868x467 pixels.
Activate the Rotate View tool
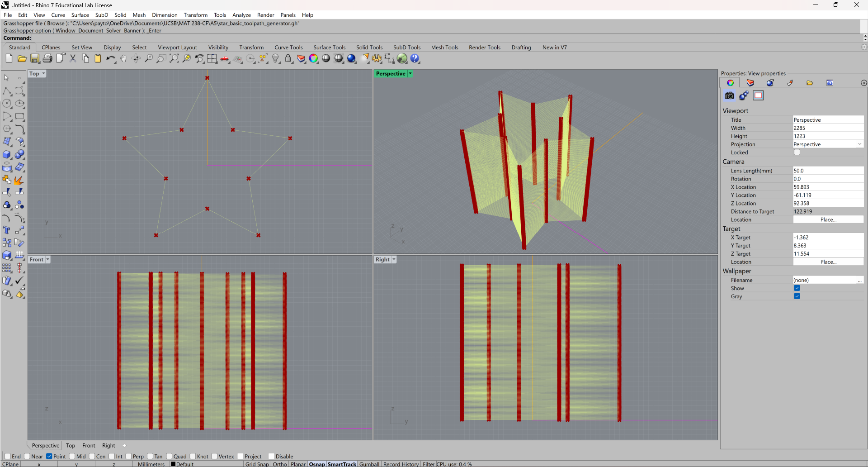click(x=136, y=58)
